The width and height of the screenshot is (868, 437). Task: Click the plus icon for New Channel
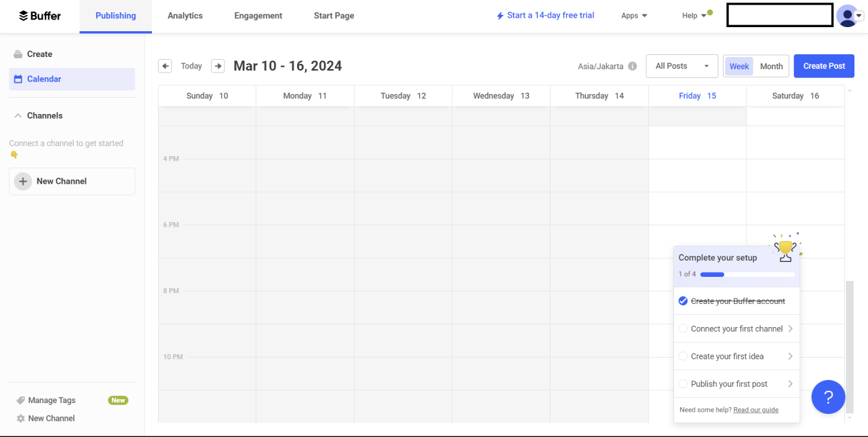23,181
